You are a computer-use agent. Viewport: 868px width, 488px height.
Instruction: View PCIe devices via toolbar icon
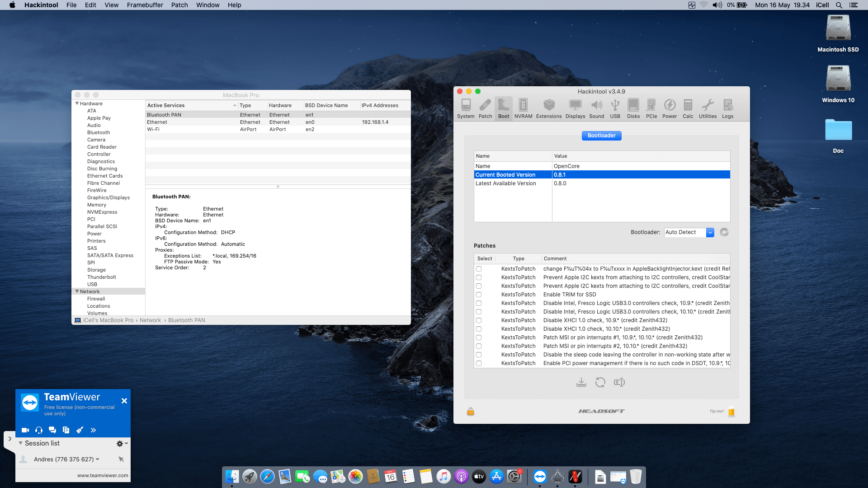click(651, 108)
